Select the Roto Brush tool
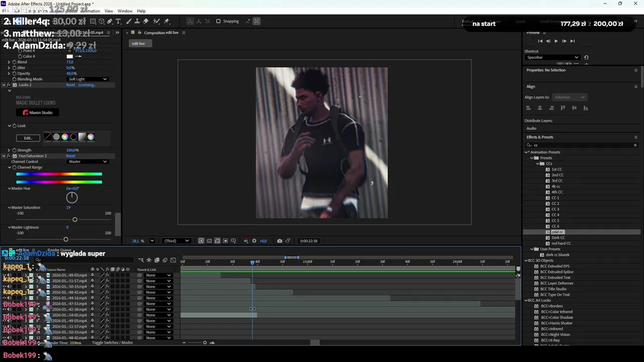The width and height of the screenshot is (644, 362). coord(156,21)
